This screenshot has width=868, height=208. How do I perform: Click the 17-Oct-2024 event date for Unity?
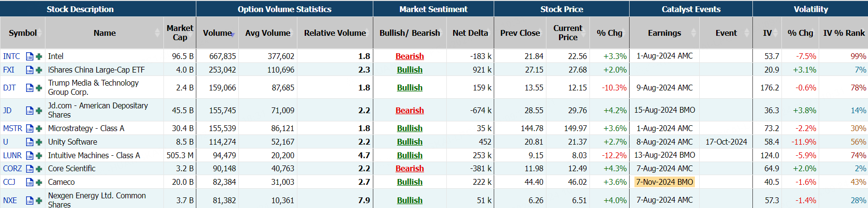(726, 142)
